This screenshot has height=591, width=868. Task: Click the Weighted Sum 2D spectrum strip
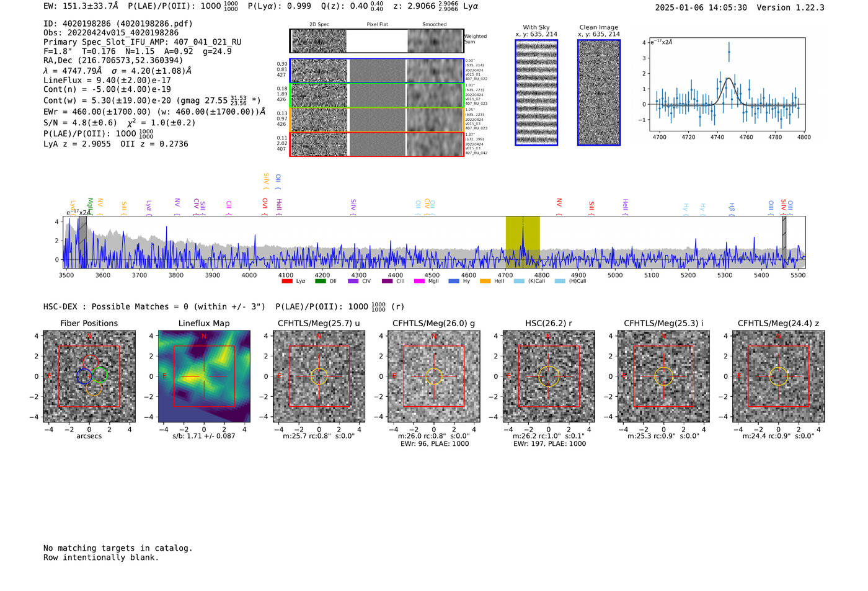coord(376,41)
